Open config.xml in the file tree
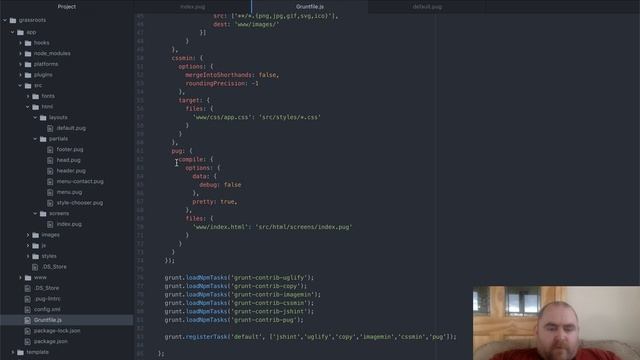The image size is (640, 360). pos(47,309)
